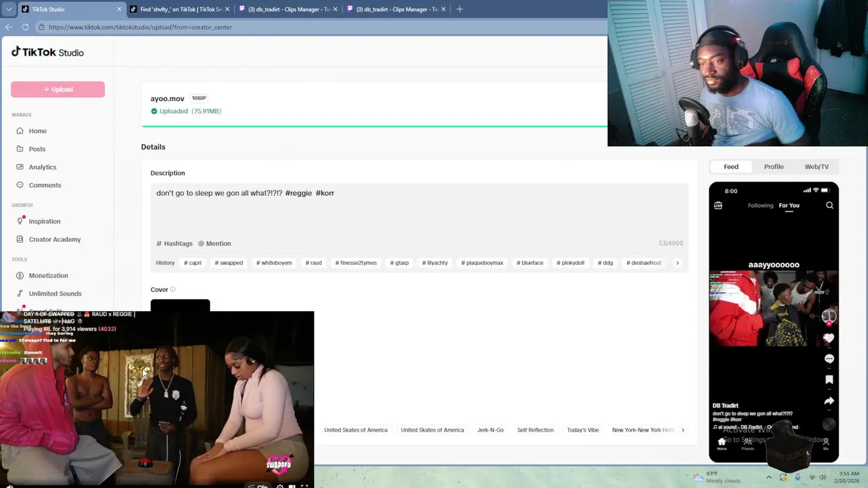Switch preview to Web/TV tab
This screenshot has width=868, height=488.
click(x=816, y=167)
